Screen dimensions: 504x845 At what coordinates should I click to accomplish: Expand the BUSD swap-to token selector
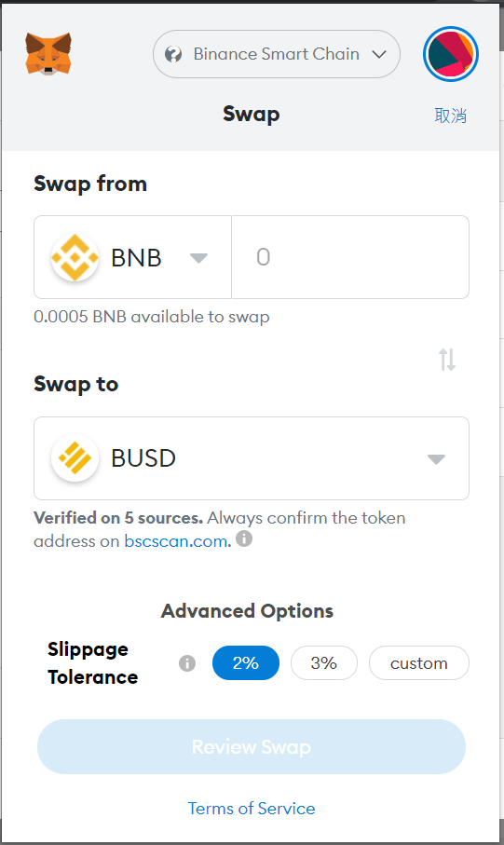252,458
